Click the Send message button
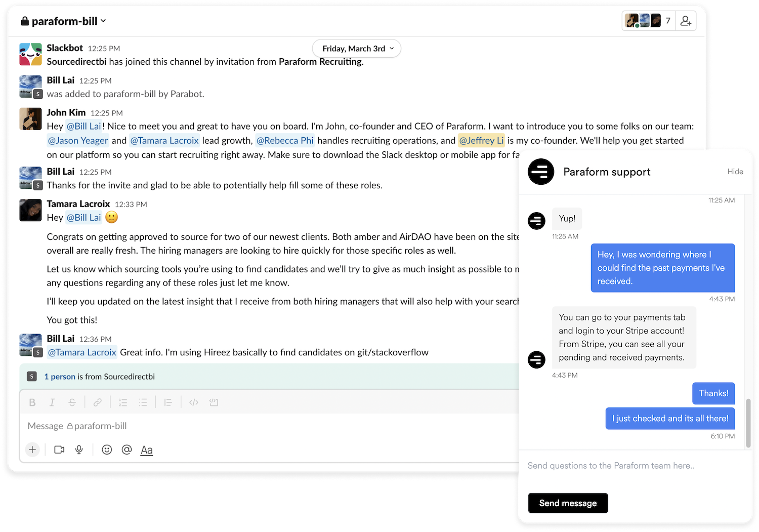 [568, 503]
